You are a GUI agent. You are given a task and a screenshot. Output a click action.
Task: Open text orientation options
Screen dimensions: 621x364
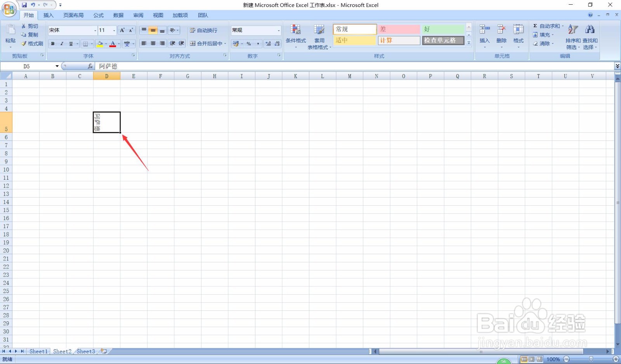[x=174, y=30]
